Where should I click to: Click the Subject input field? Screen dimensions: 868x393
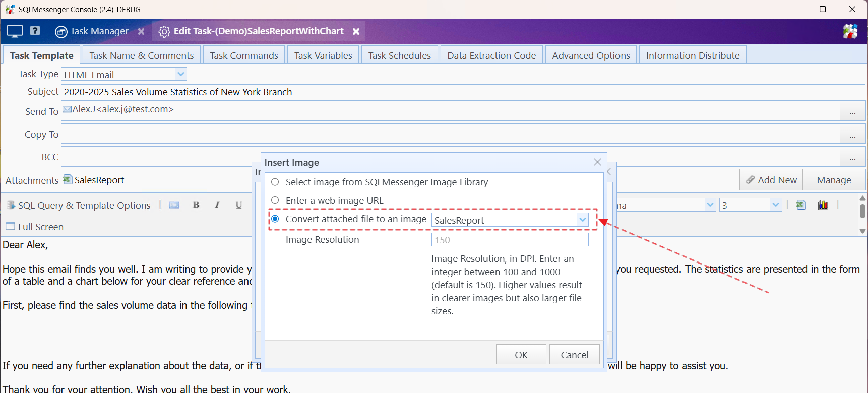[x=463, y=92]
